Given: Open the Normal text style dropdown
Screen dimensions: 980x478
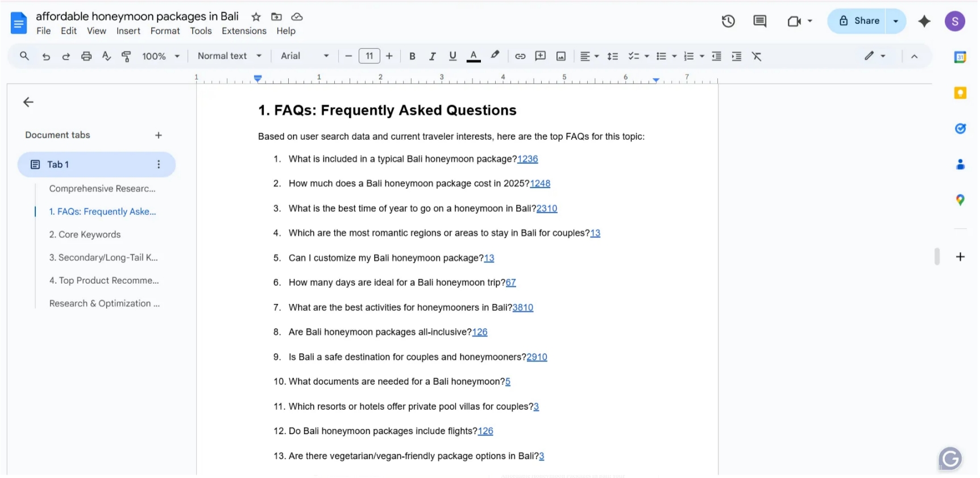Looking at the screenshot, I should coord(230,56).
